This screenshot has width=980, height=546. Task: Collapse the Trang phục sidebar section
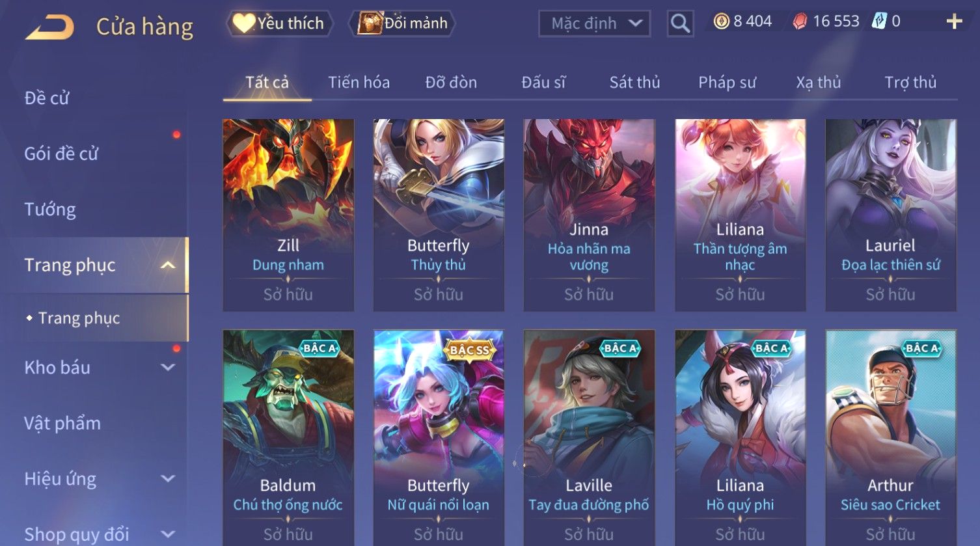click(167, 266)
